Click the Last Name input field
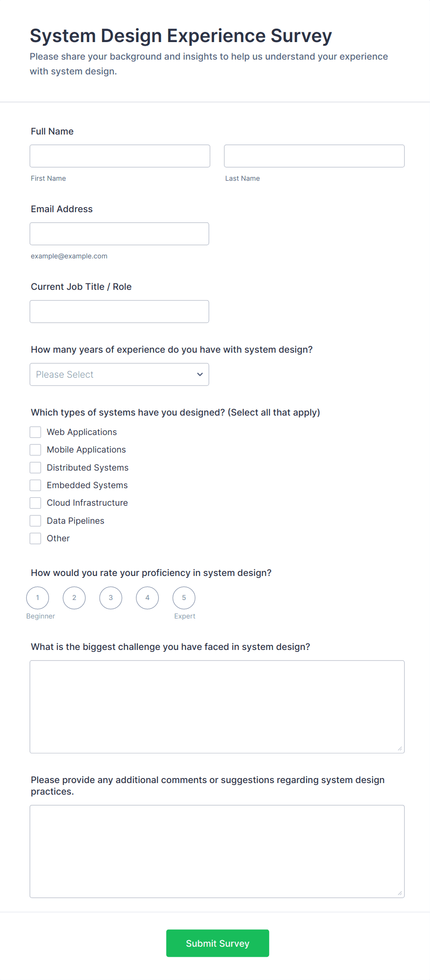This screenshot has height=980, width=430. point(314,156)
